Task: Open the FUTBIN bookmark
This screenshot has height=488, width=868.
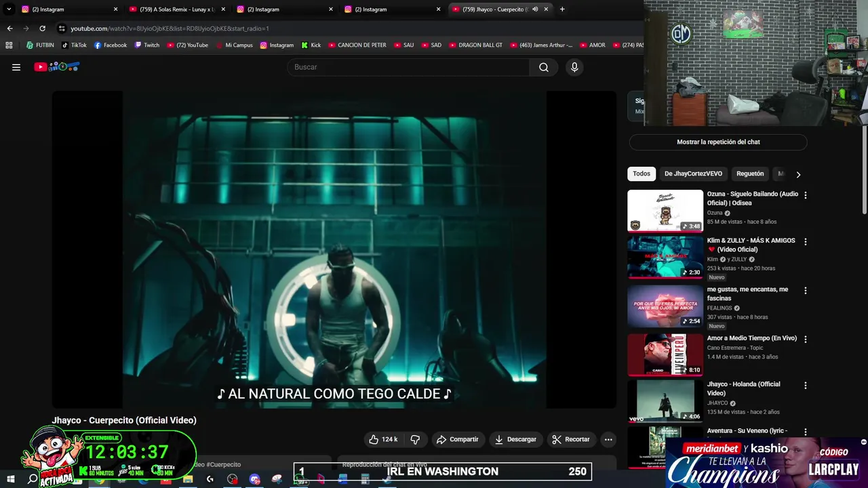Action: pyautogui.click(x=40, y=45)
